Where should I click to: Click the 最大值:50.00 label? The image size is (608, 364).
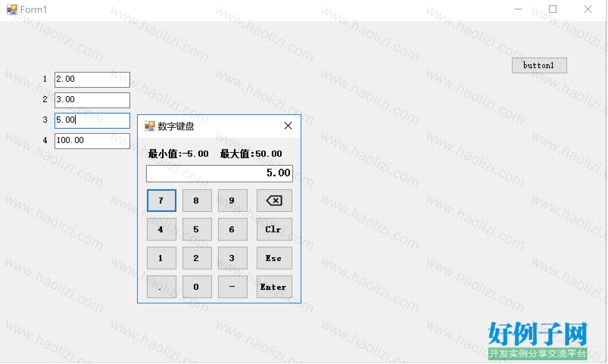tap(251, 154)
